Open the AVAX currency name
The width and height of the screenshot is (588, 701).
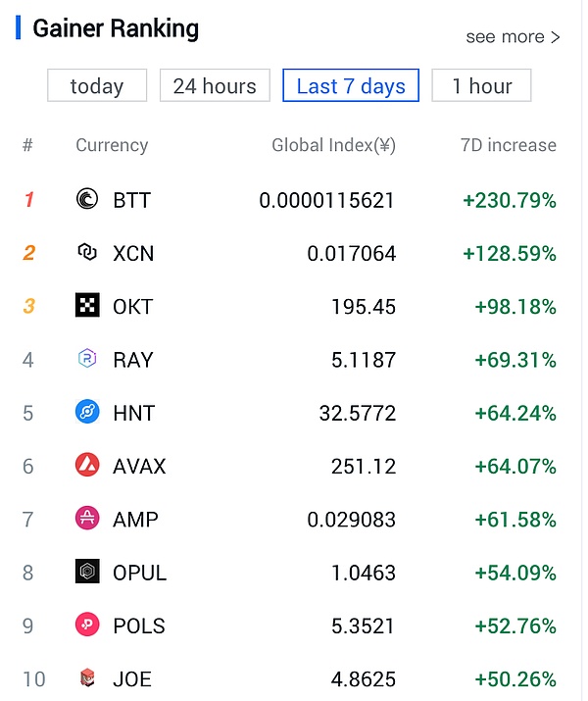point(139,467)
